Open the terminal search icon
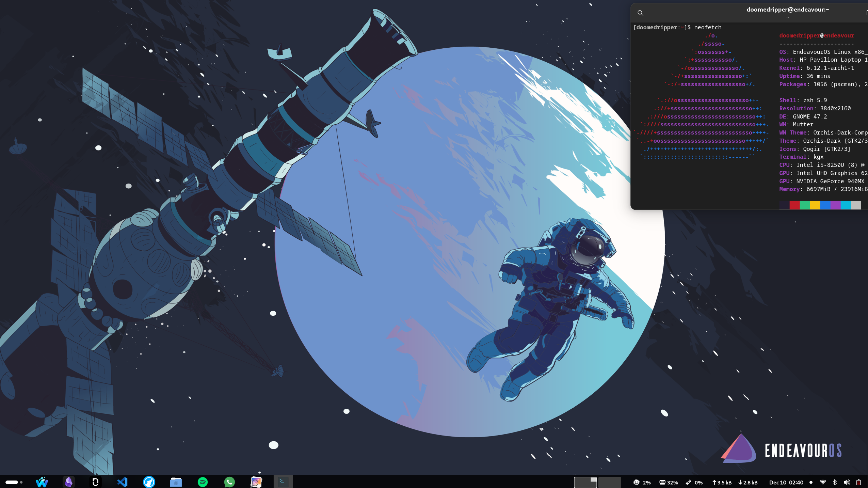 (640, 13)
